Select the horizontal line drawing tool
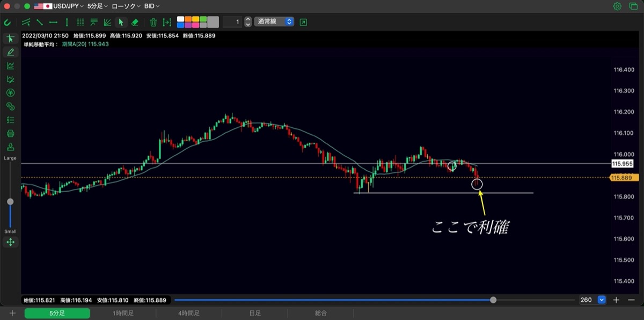This screenshot has height=320, width=644. pos(53,22)
